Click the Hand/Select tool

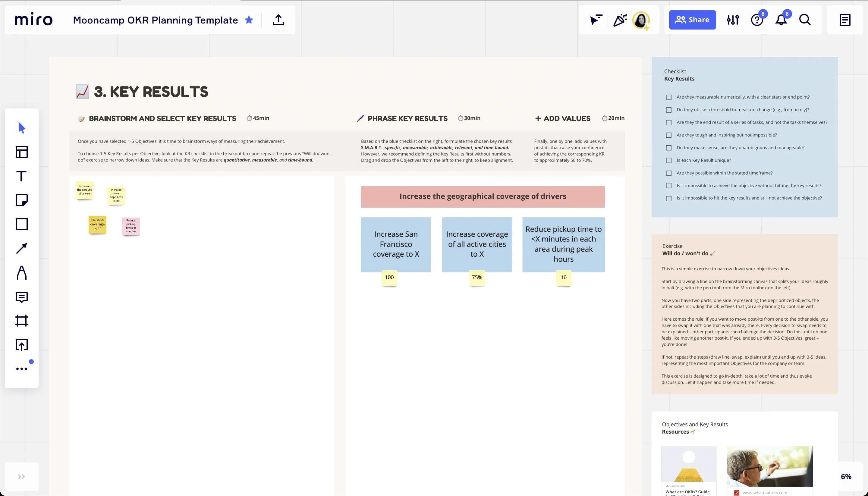(21, 127)
